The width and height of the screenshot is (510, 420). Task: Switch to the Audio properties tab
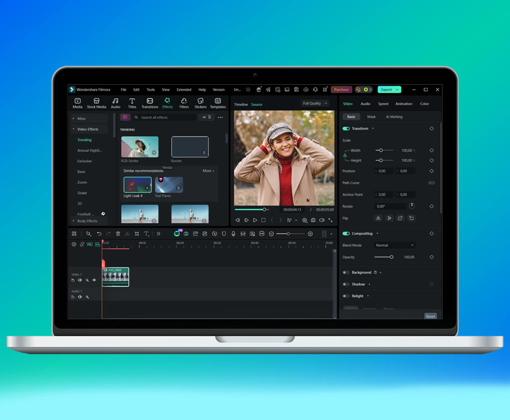click(365, 104)
